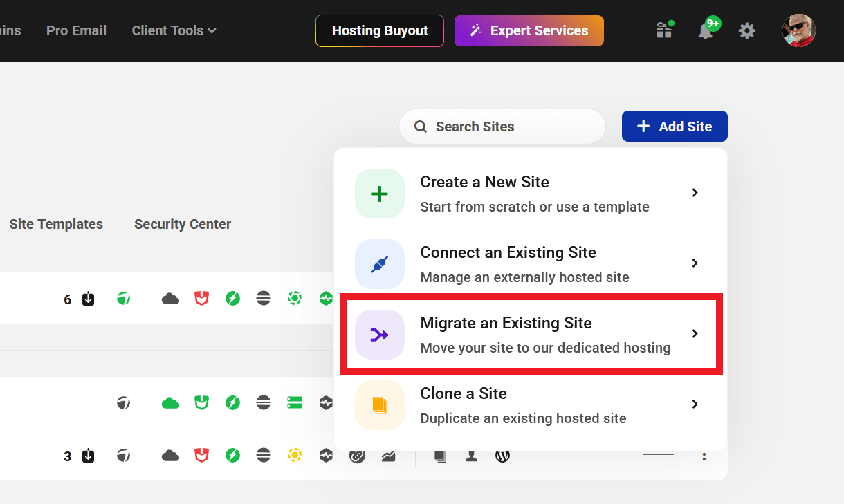
Task: Click the green speed gauge icon
Action: 123,299
